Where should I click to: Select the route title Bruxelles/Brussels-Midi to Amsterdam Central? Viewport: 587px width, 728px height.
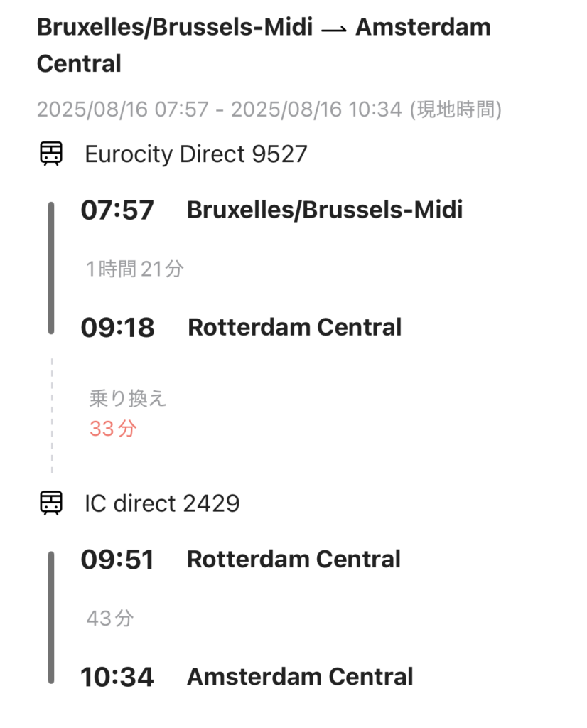(263, 45)
